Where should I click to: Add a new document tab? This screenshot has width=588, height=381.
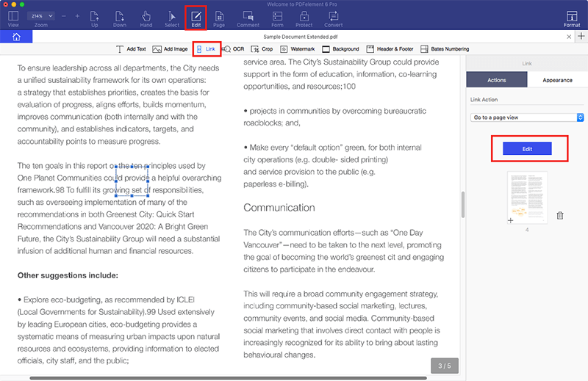click(581, 37)
